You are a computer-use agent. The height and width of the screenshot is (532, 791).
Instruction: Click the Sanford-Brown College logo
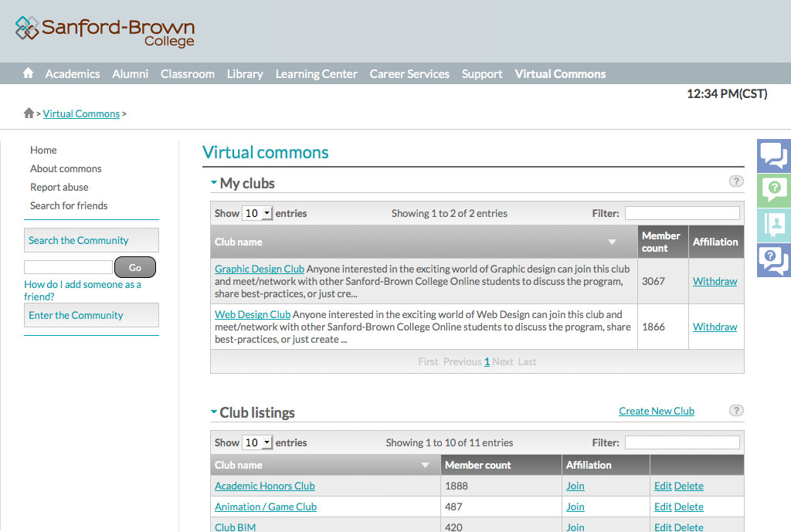click(104, 32)
